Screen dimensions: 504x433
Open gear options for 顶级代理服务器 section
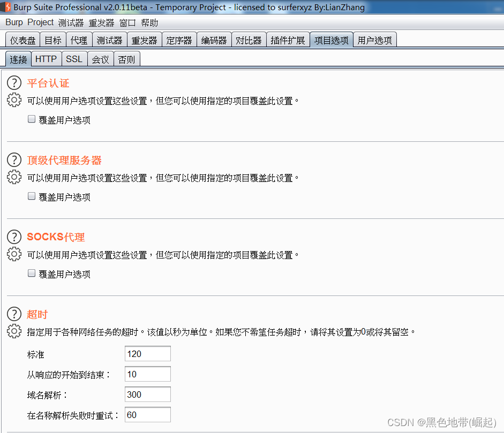point(14,177)
